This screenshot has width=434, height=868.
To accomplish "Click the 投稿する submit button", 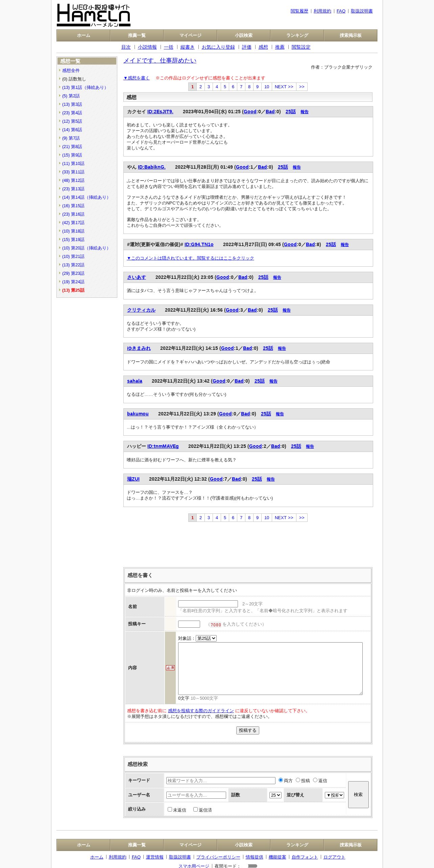I will [248, 730].
